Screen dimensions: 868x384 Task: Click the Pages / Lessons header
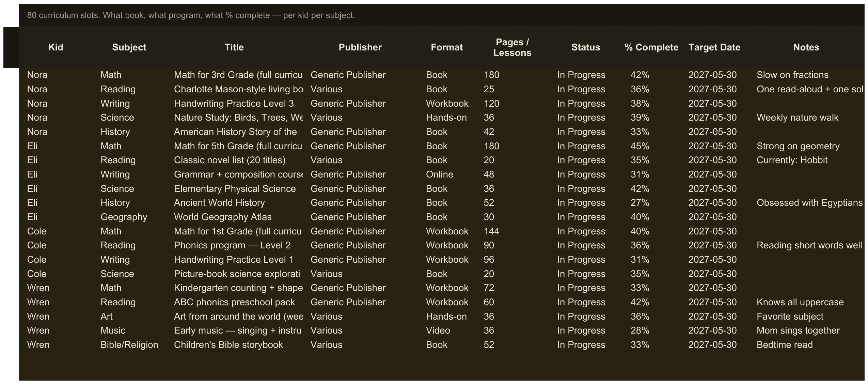coord(512,47)
